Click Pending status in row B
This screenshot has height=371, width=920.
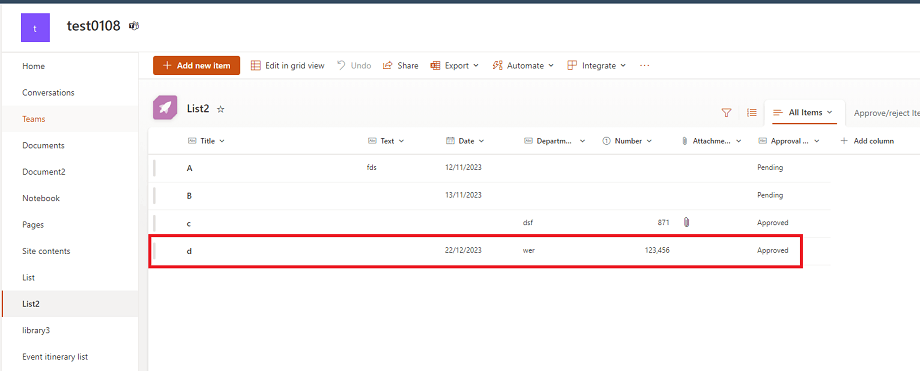(770, 195)
